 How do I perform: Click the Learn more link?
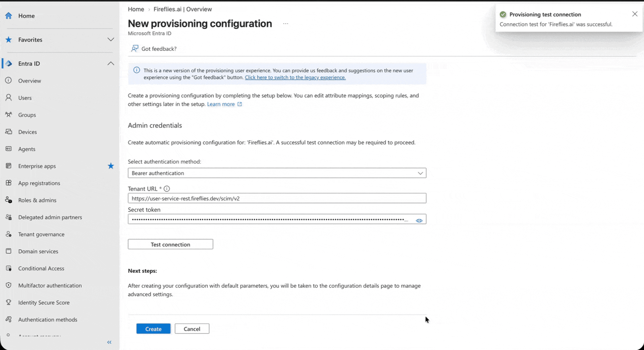[221, 104]
